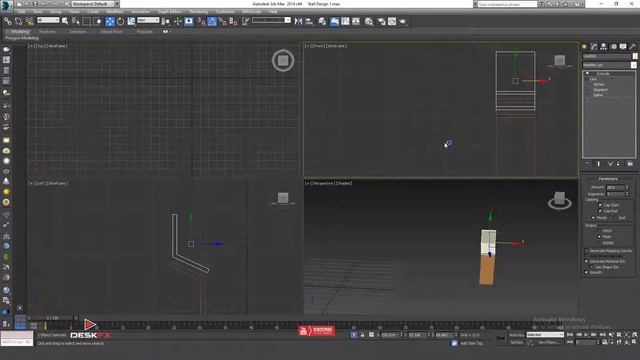
Task: Select the Grid capping radio button
Action: 614,218
